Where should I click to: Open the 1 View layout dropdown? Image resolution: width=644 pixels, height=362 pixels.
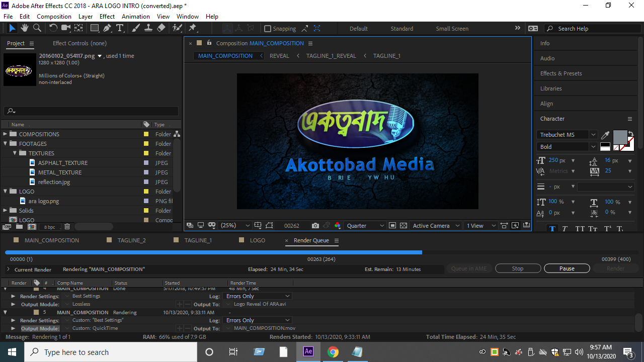(481, 226)
